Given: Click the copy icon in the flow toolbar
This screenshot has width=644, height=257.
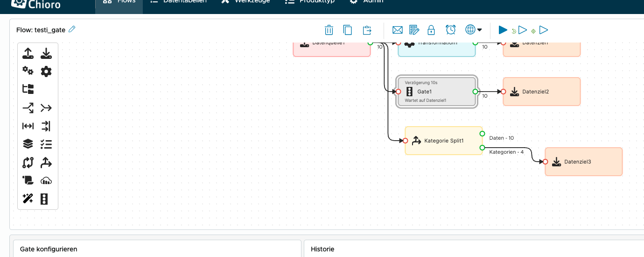Looking at the screenshot, I should (348, 30).
